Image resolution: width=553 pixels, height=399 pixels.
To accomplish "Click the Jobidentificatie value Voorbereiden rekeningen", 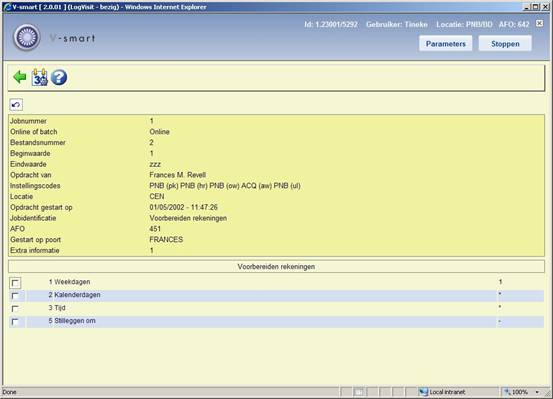I will [188, 218].
